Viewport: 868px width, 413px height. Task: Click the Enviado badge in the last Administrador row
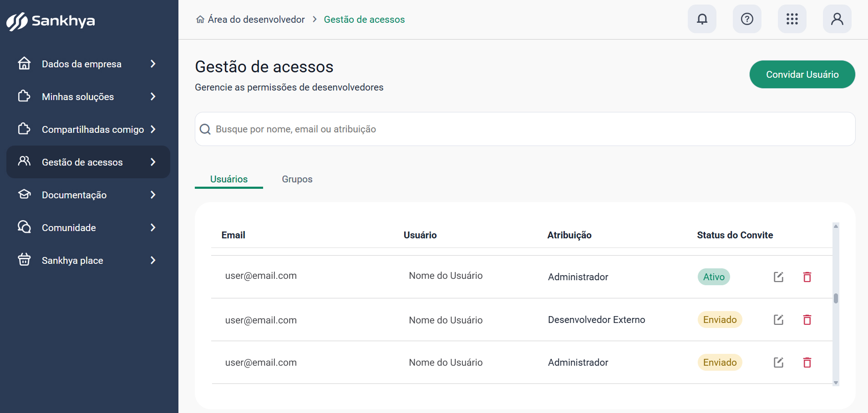pyautogui.click(x=720, y=363)
